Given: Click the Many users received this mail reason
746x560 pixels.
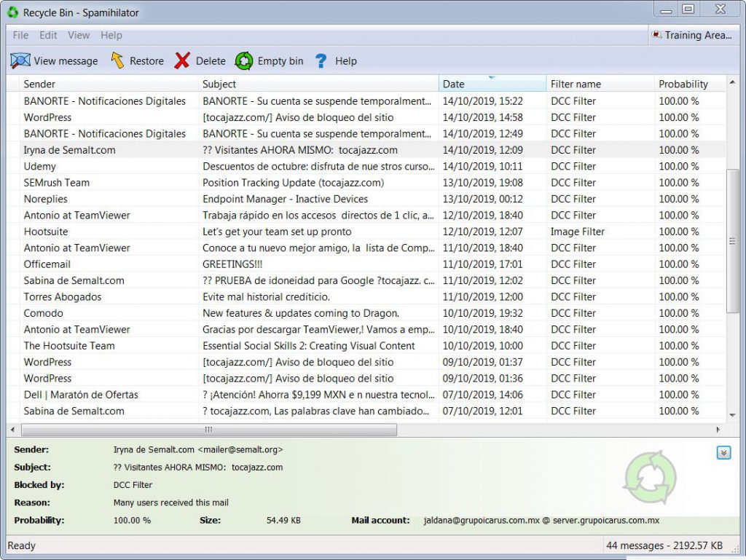Looking at the screenshot, I should tap(170, 502).
